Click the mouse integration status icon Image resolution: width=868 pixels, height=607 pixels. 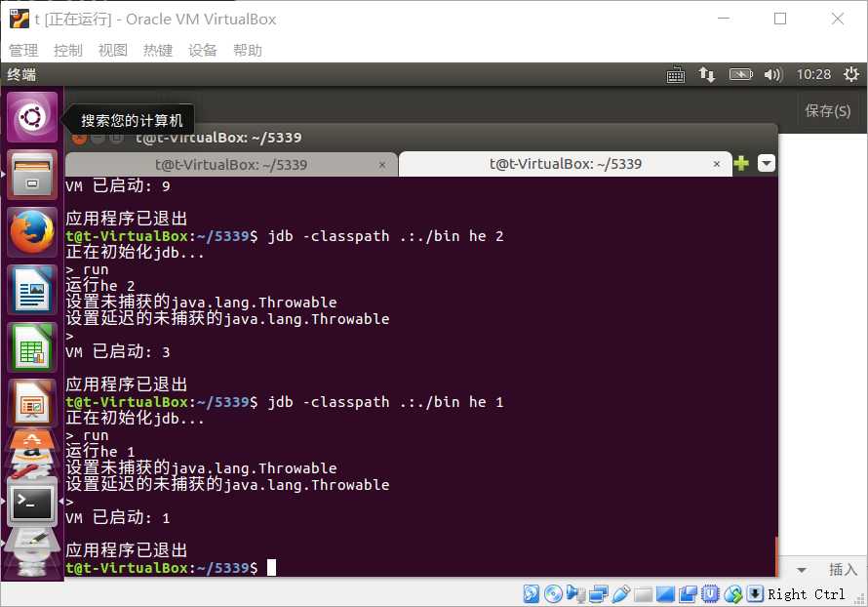(733, 593)
